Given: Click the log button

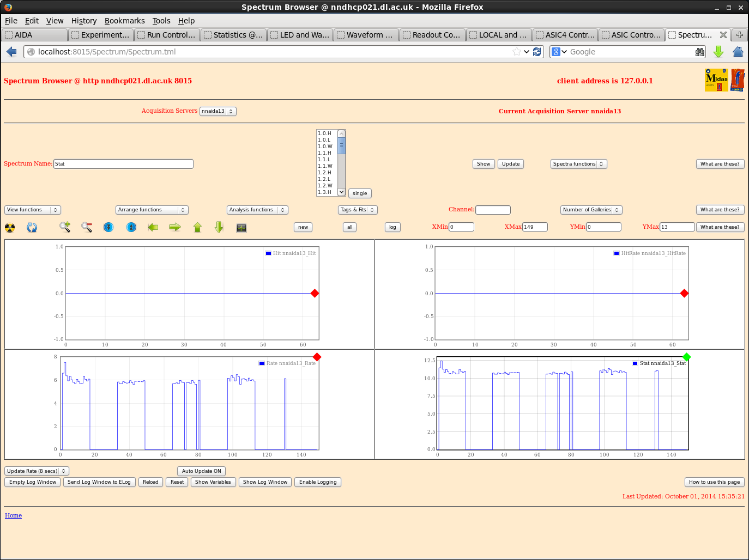Looking at the screenshot, I should click(392, 227).
